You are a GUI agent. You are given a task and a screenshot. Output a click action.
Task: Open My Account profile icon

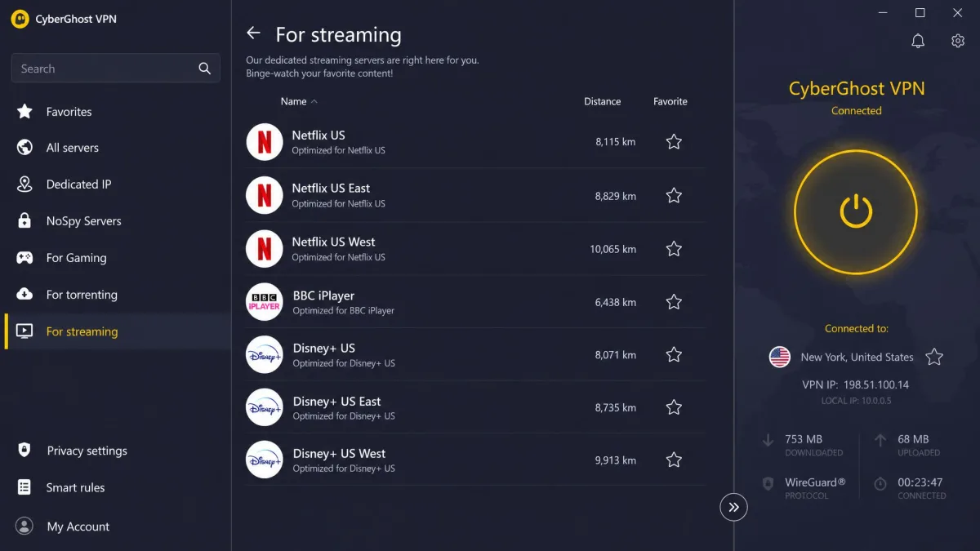pyautogui.click(x=24, y=526)
